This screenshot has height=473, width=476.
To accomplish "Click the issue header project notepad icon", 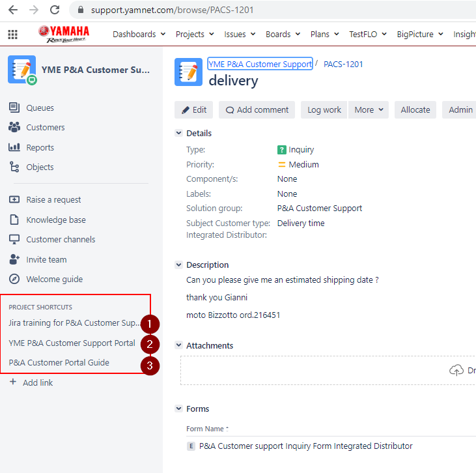I will (189, 72).
